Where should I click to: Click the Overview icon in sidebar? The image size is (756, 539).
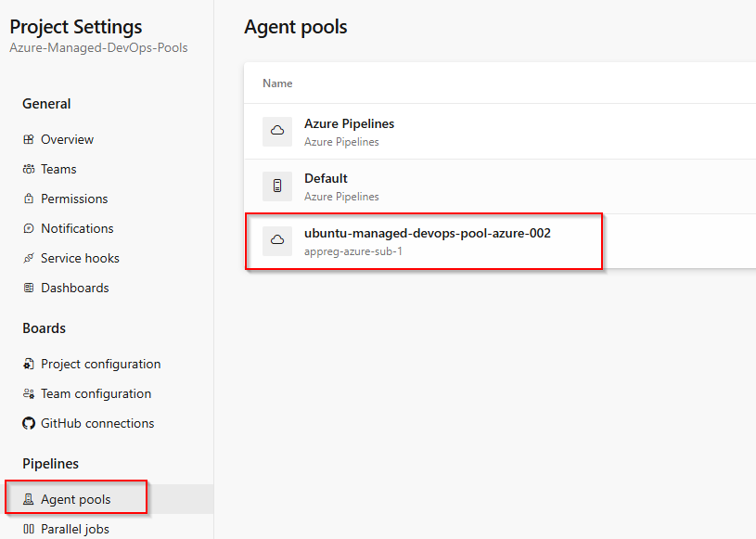tap(29, 139)
